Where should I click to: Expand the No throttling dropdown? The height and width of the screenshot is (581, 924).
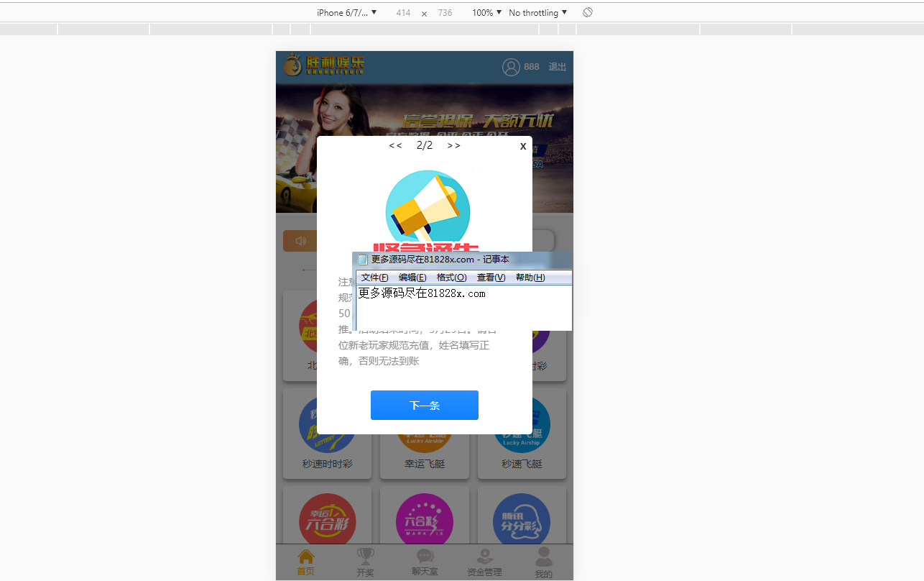pyautogui.click(x=537, y=13)
